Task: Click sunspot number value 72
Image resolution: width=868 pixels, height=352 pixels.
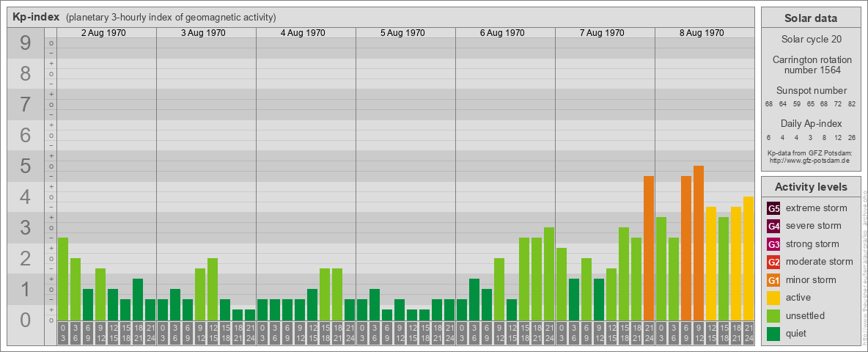Action: (837, 104)
